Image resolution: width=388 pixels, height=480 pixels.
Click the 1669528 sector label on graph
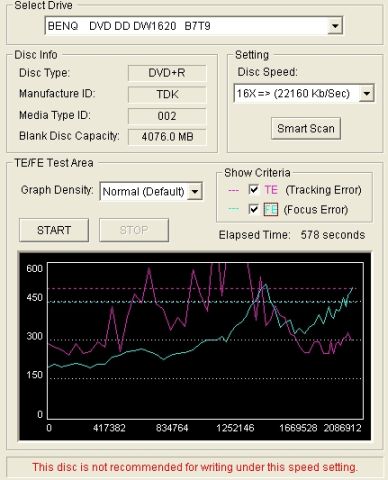[298, 428]
